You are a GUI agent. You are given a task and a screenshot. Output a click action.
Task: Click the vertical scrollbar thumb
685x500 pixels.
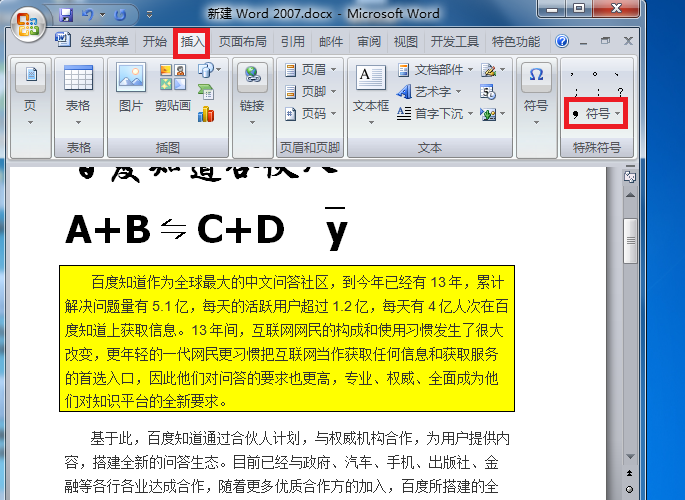coord(630,241)
